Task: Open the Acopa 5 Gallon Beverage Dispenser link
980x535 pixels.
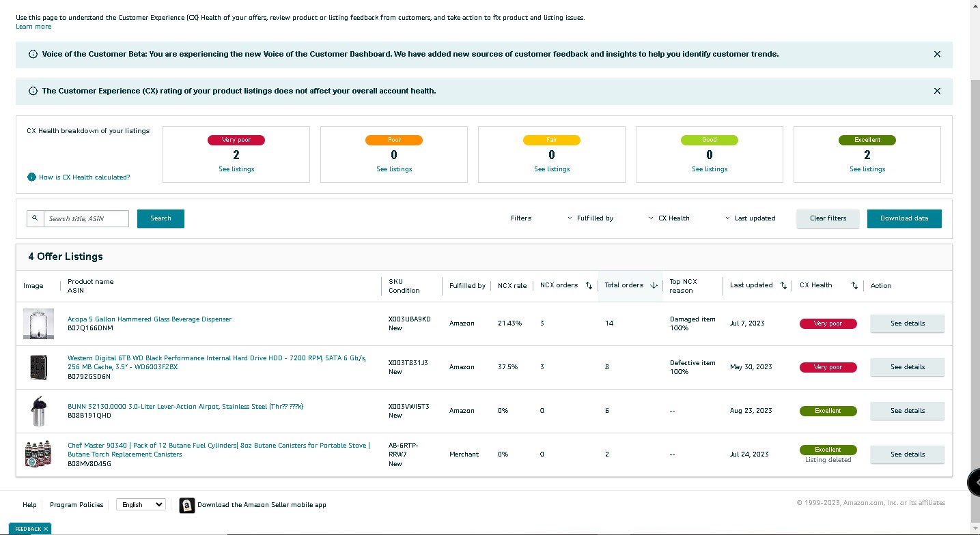Action: (150, 319)
